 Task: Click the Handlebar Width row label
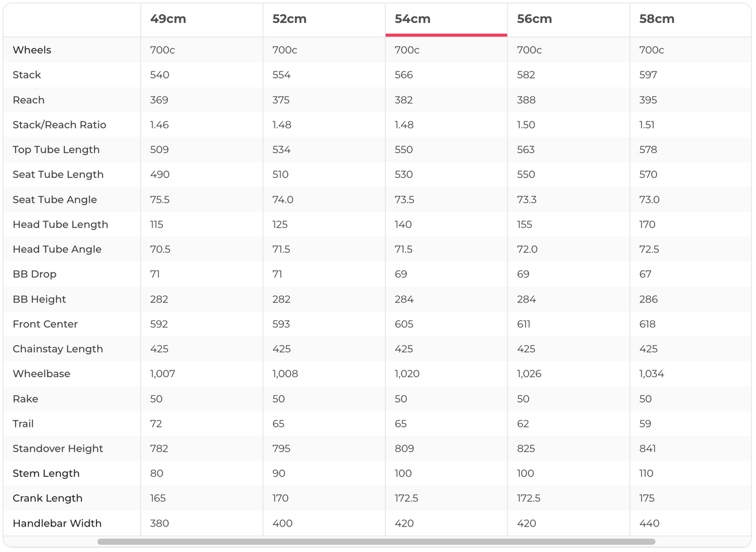[x=57, y=523]
